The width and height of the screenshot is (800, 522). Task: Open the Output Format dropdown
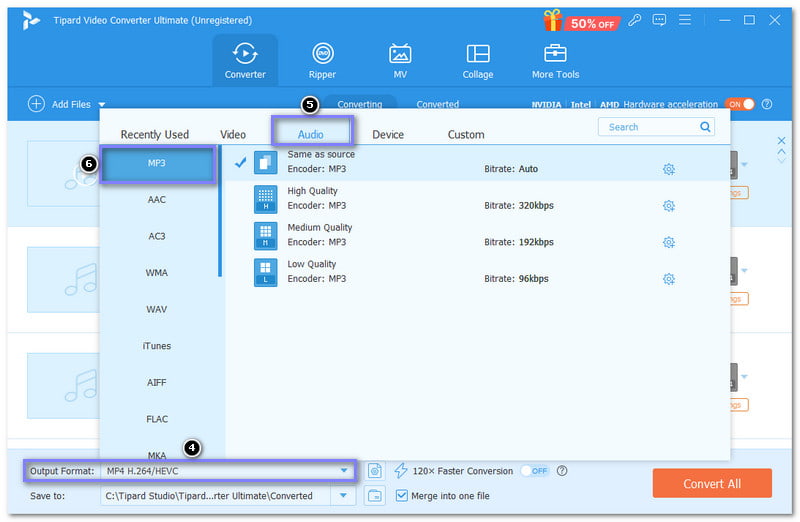pyautogui.click(x=228, y=470)
